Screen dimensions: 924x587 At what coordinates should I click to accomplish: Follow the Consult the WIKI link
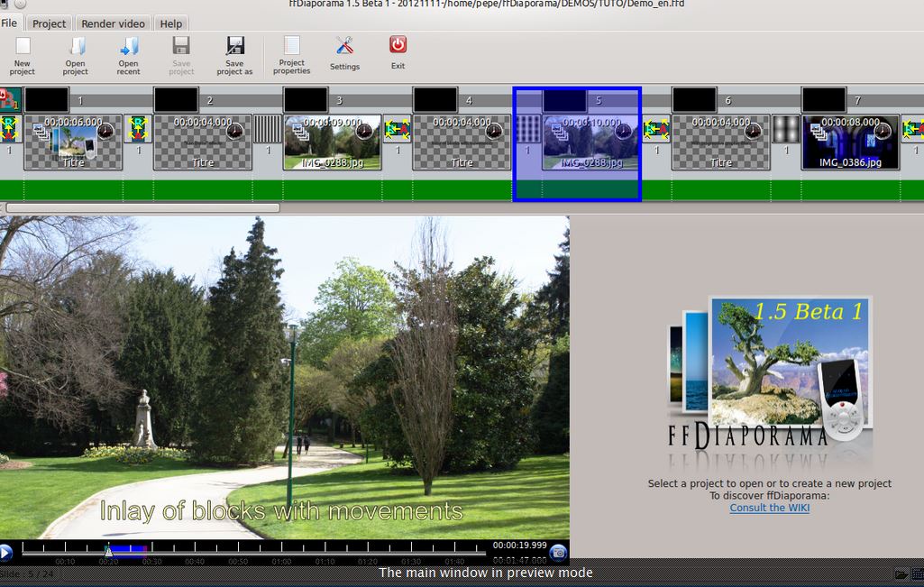click(770, 508)
